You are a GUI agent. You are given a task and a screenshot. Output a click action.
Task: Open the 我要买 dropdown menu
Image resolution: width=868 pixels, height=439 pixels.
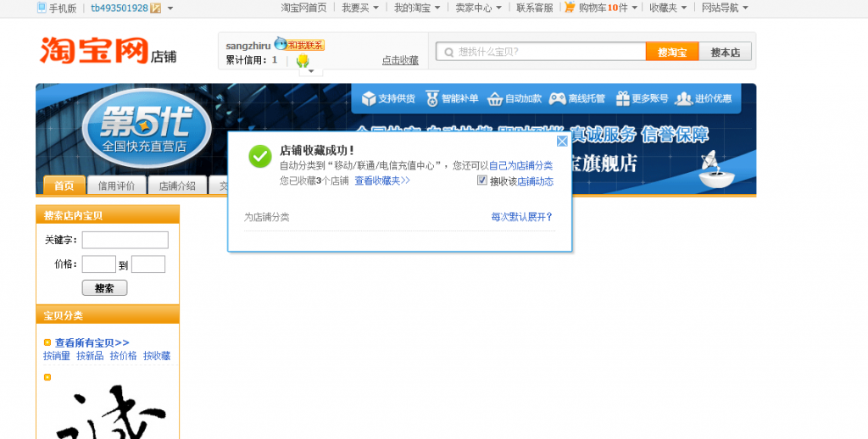click(360, 8)
